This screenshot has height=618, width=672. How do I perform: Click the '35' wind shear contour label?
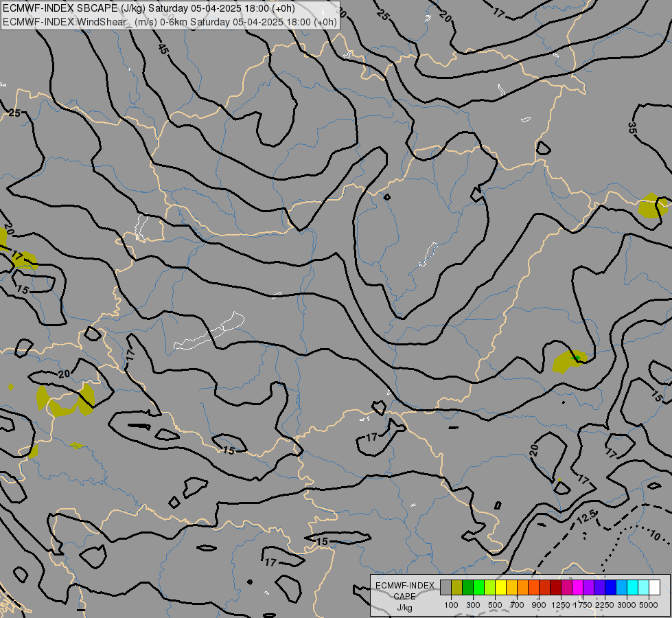632,128
